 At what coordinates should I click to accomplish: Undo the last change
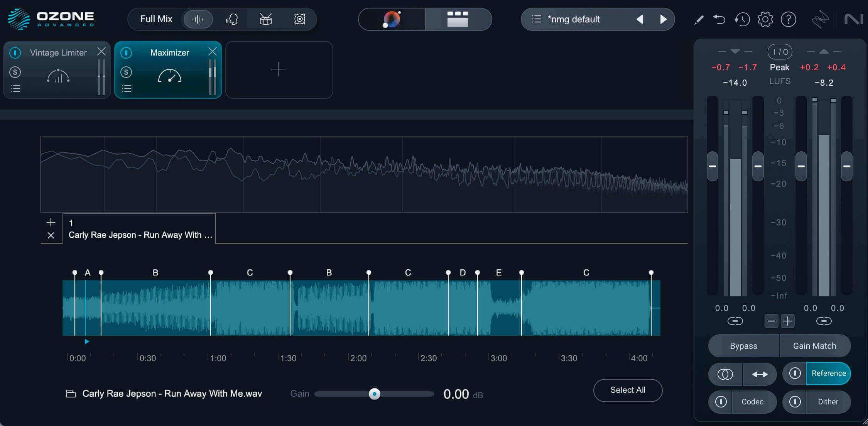[719, 19]
